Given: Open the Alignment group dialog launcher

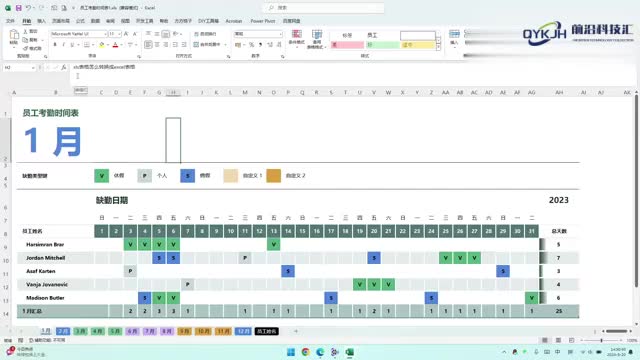Looking at the screenshot, I should (229, 56).
